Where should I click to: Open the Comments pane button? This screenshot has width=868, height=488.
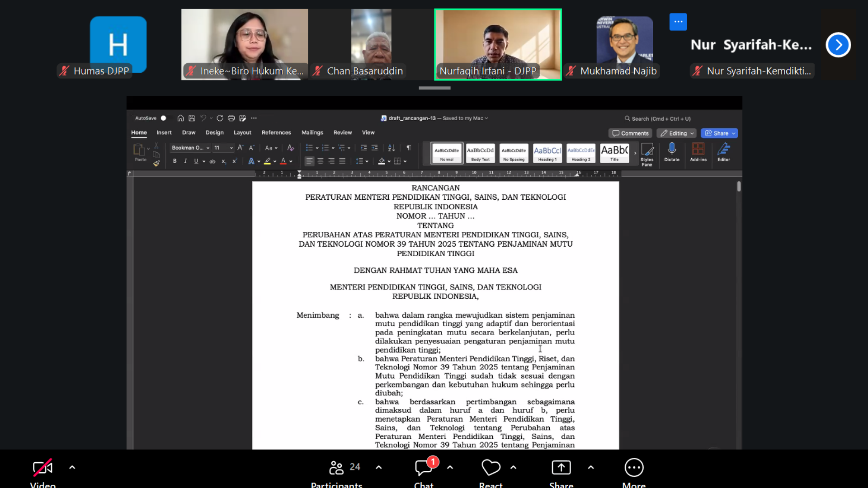[630, 133]
